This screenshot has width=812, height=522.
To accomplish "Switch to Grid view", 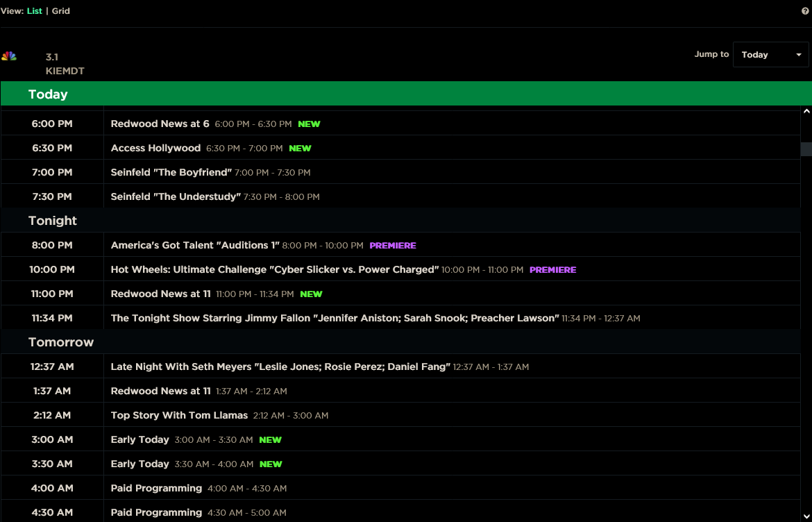I will click(x=61, y=11).
